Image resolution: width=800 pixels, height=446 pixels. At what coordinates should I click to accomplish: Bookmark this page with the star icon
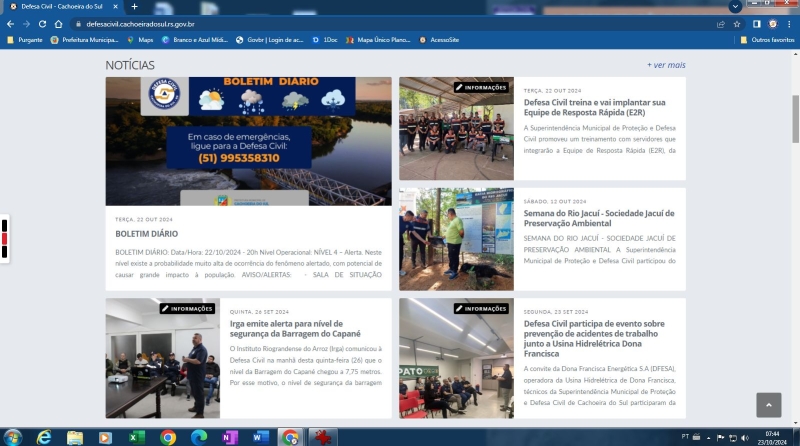point(736,23)
